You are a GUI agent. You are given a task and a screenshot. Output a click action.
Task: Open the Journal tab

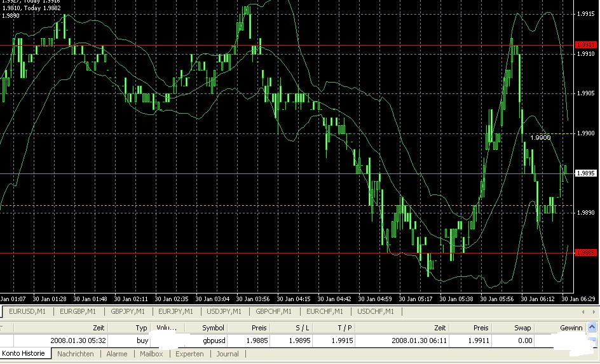(x=228, y=354)
